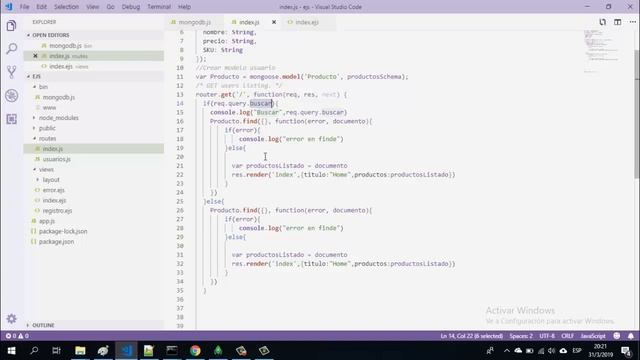The height and width of the screenshot is (360, 640).
Task: Collapse the bin folder
Action: (x=43, y=87)
